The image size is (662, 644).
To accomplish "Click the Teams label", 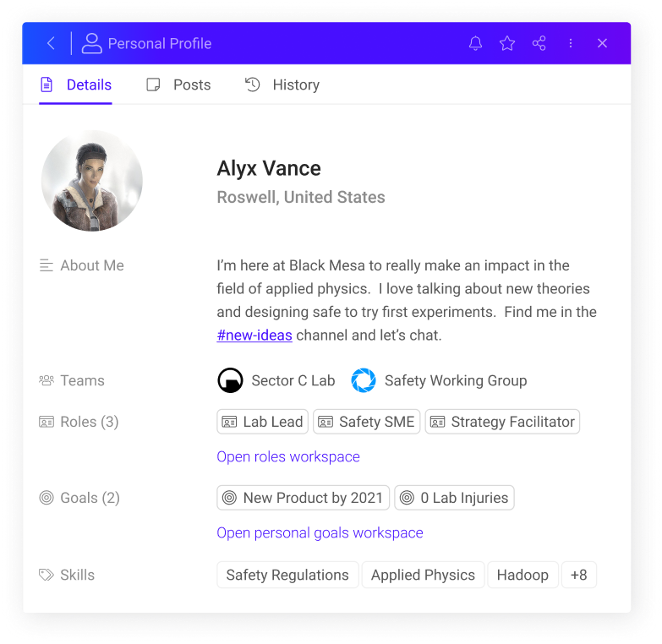I will coord(82,380).
